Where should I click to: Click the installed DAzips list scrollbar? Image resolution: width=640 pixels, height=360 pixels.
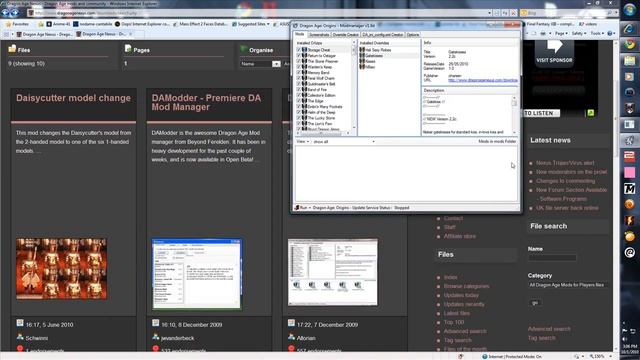(x=354, y=85)
